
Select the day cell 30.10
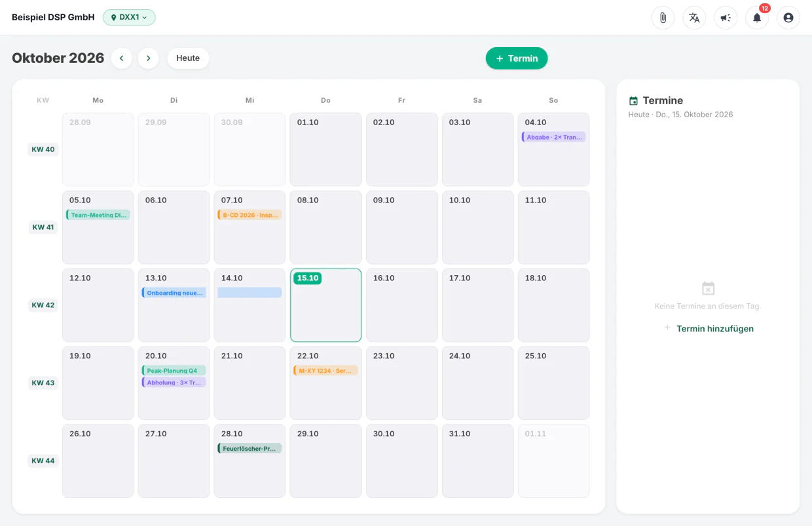click(401, 461)
